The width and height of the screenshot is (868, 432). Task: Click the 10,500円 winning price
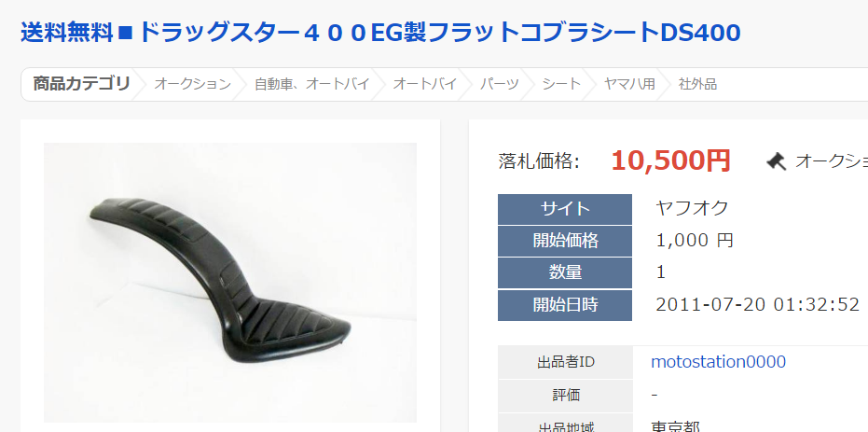pyautogui.click(x=671, y=161)
